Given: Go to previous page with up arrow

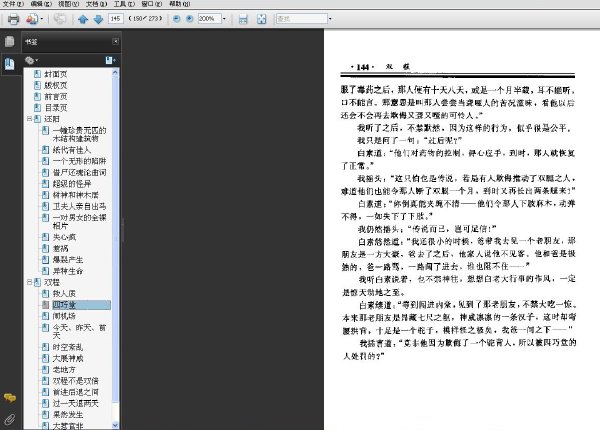Looking at the screenshot, I should [x=83, y=19].
